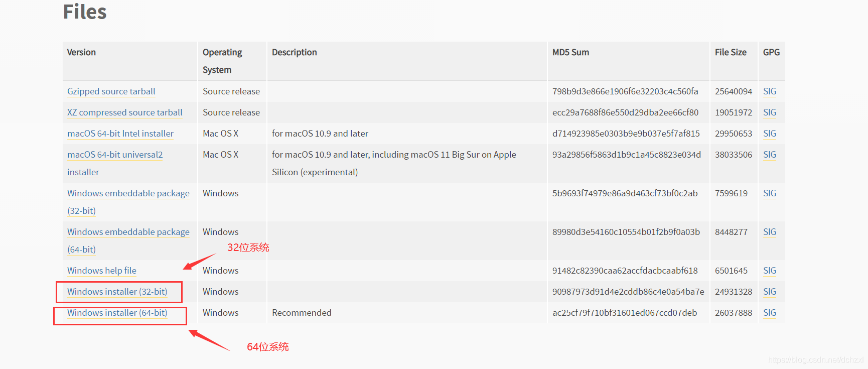
Task: Open SIG for Windows installer 32-bit
Action: (x=769, y=292)
